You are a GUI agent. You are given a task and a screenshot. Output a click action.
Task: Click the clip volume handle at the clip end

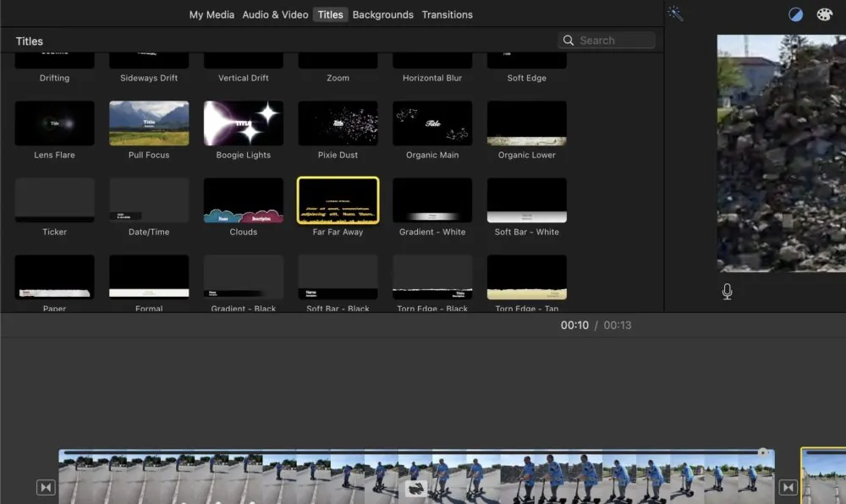pyautogui.click(x=762, y=452)
